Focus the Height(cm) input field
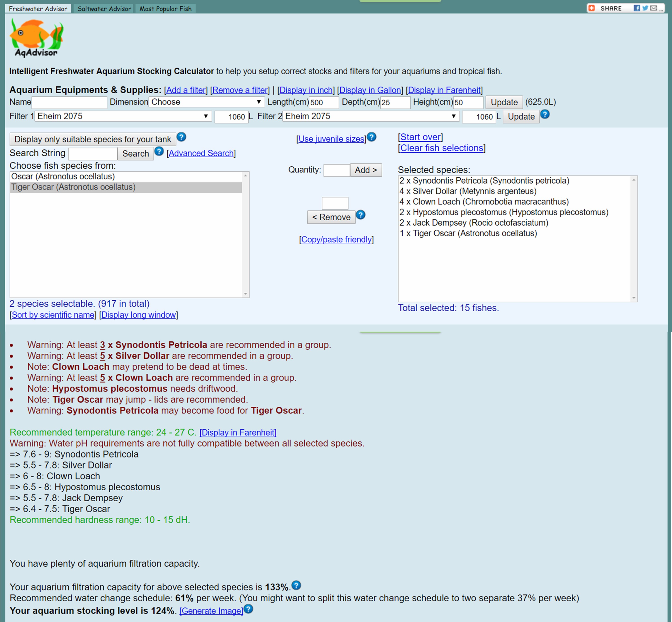The image size is (672, 622). pyautogui.click(x=468, y=103)
